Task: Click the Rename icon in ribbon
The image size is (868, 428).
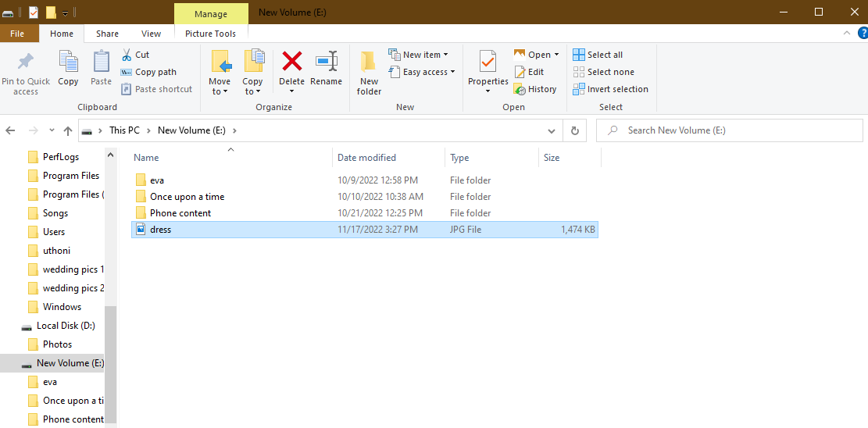Action: pyautogui.click(x=326, y=62)
